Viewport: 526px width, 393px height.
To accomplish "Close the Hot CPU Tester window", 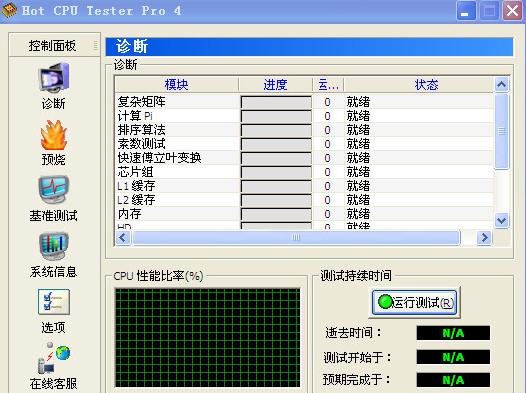I will [x=512, y=11].
